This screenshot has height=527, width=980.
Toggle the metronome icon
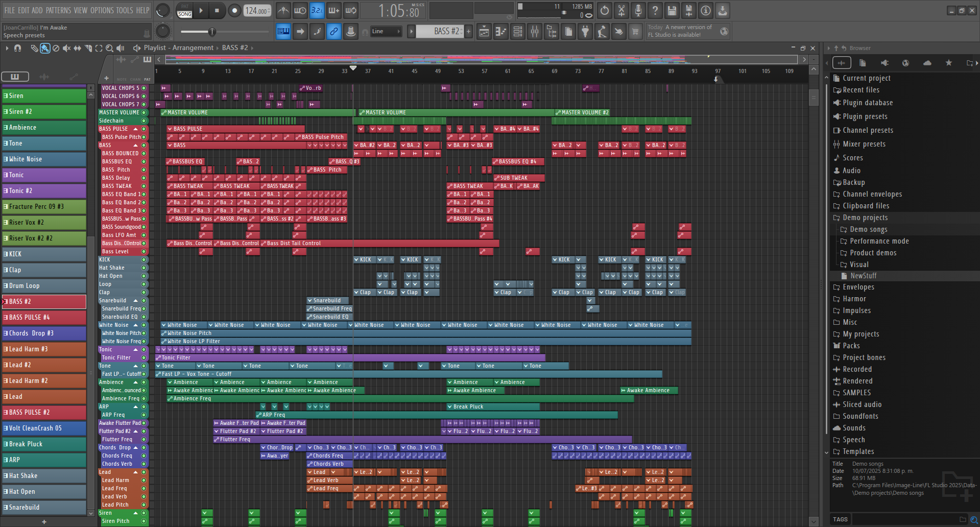tap(283, 10)
